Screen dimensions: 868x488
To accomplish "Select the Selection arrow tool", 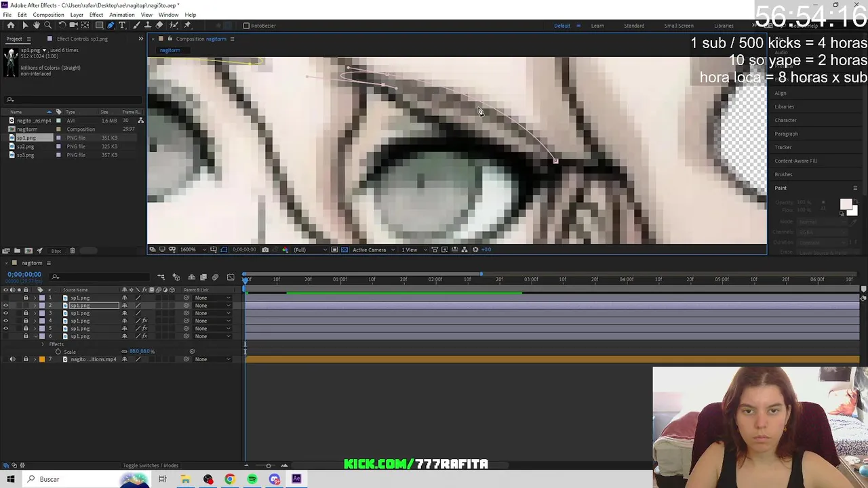I will pos(26,25).
